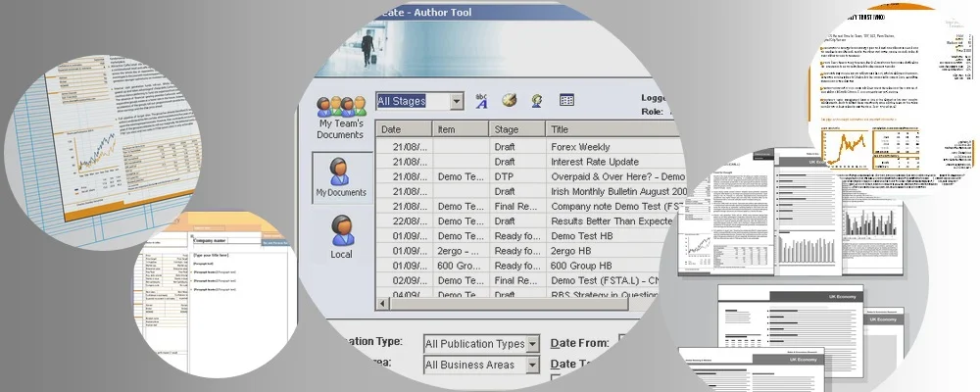Click the globe user toolbar icon
Screen dimensions: 980x392
(537, 101)
